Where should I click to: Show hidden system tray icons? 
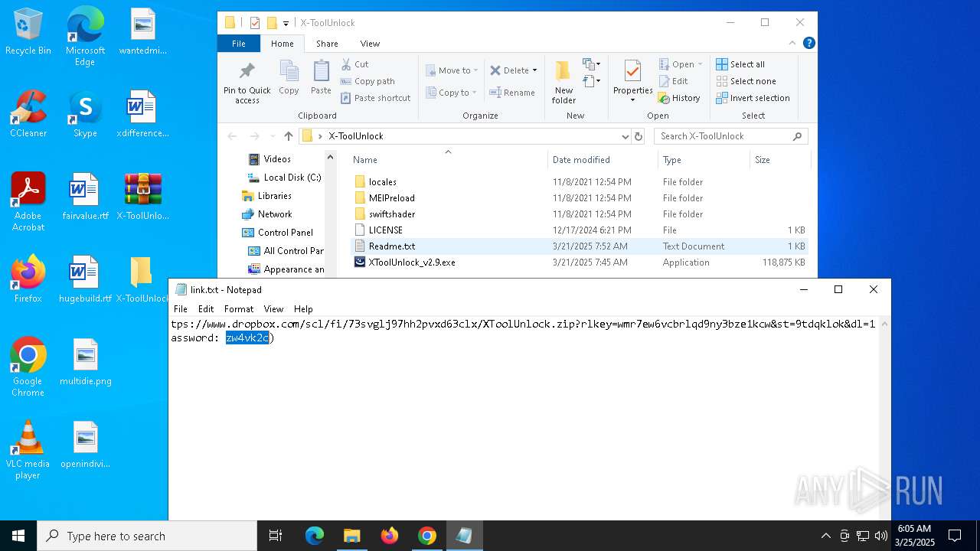pos(825,536)
